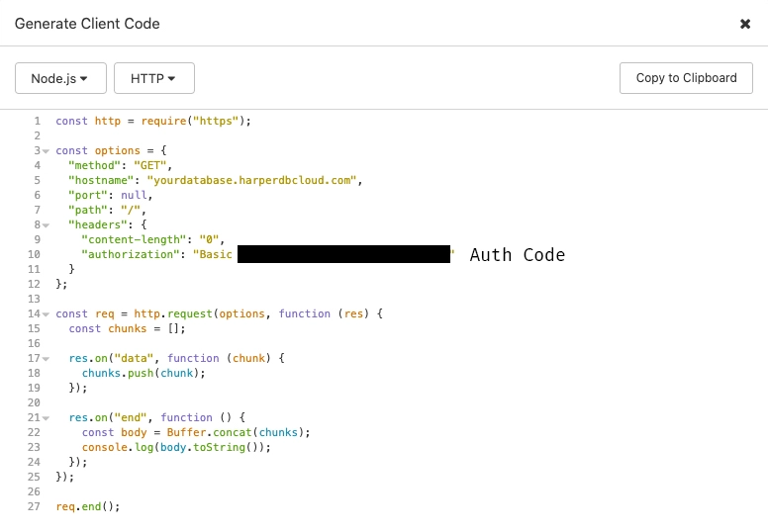Click the Generate Client Code title

87,24
